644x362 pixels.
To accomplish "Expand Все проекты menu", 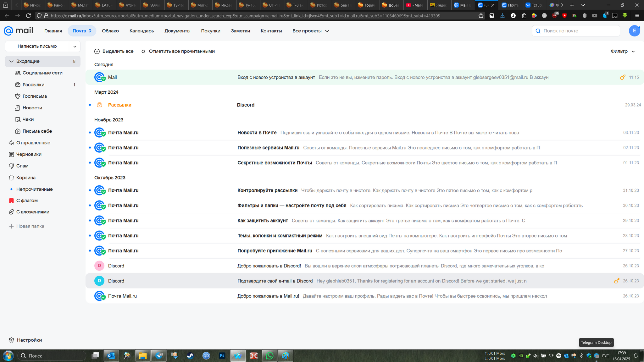I will tap(310, 31).
